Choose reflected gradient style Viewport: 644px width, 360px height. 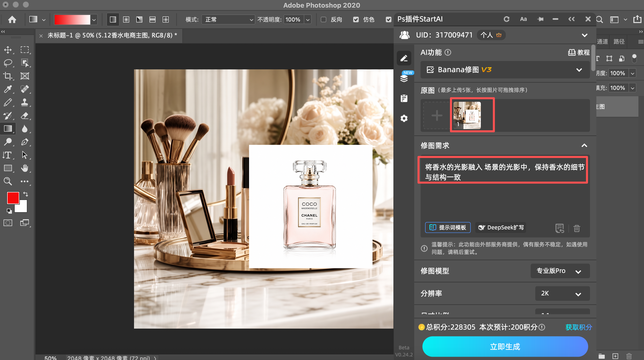[153, 19]
